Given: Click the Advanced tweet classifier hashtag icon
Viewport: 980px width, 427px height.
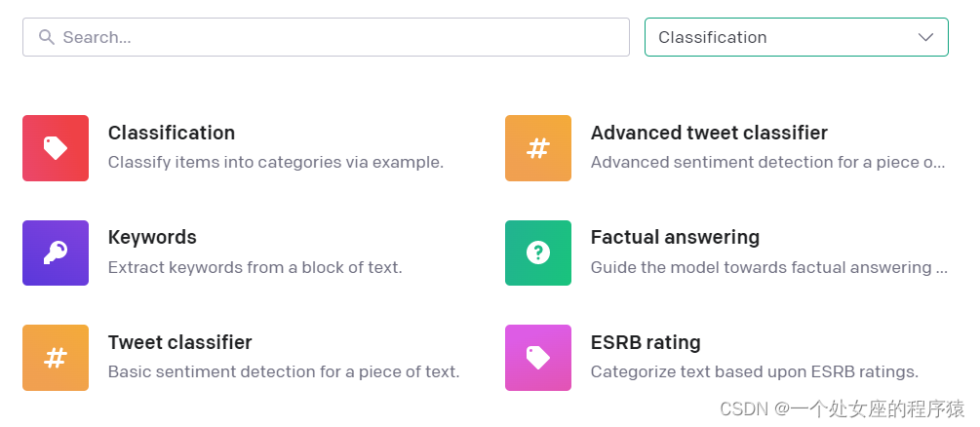Looking at the screenshot, I should tap(537, 148).
